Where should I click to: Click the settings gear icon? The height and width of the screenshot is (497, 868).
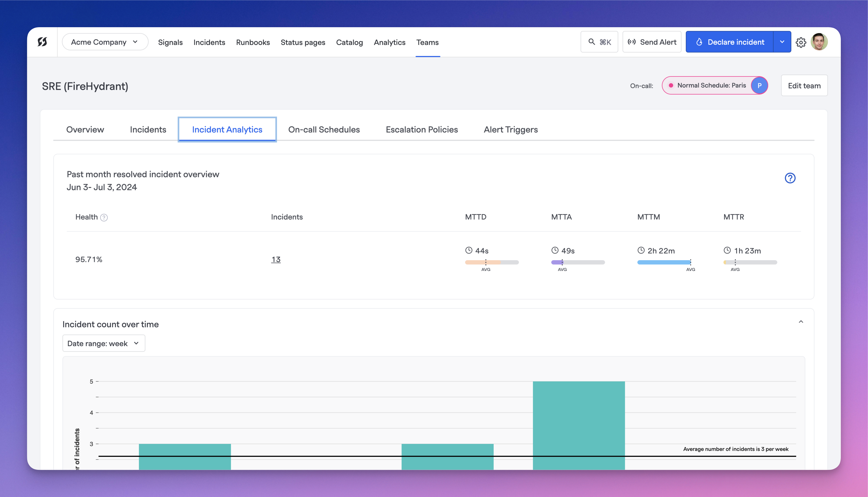[801, 42]
